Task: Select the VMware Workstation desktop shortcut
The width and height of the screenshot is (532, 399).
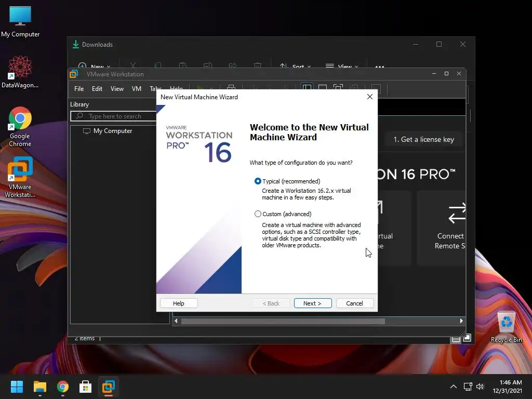Action: pos(20,177)
